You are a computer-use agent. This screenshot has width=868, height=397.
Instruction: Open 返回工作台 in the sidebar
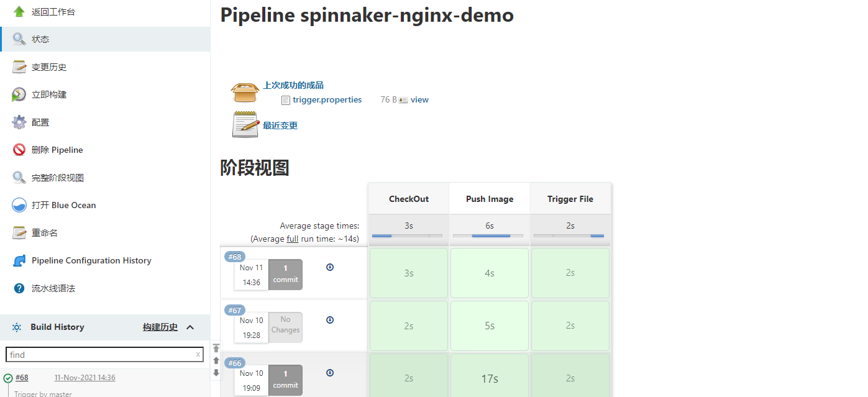53,12
